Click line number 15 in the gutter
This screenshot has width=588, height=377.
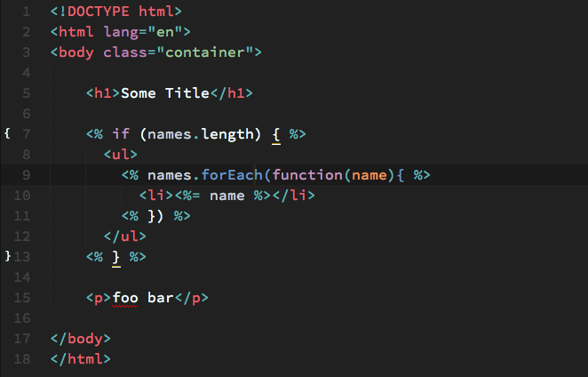[x=22, y=298]
